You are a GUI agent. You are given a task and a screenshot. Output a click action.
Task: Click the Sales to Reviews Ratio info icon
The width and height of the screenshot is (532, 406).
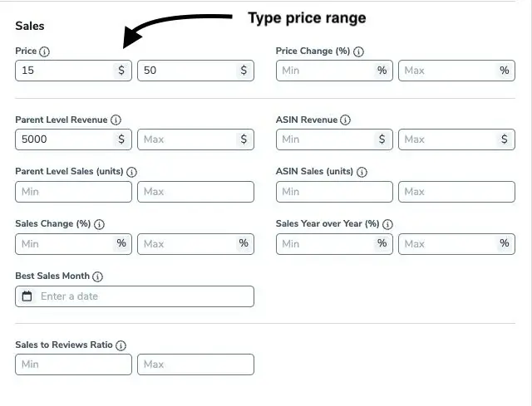[x=121, y=345]
